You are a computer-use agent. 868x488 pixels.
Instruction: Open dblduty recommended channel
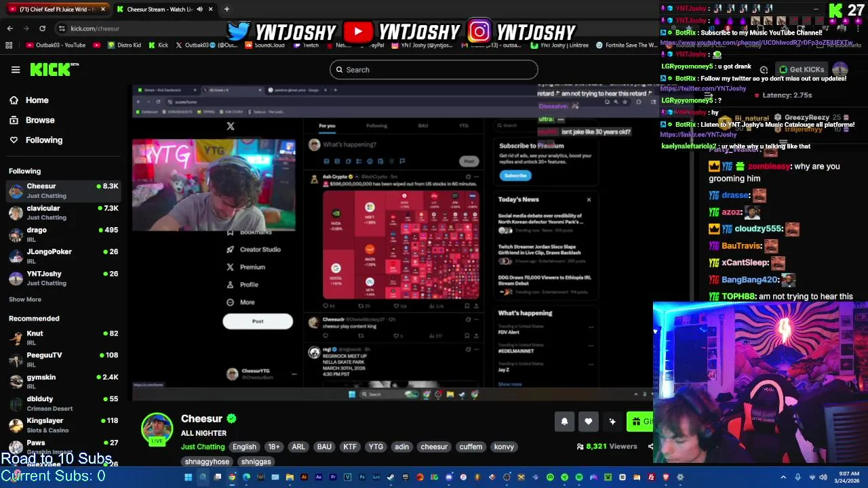click(63, 403)
